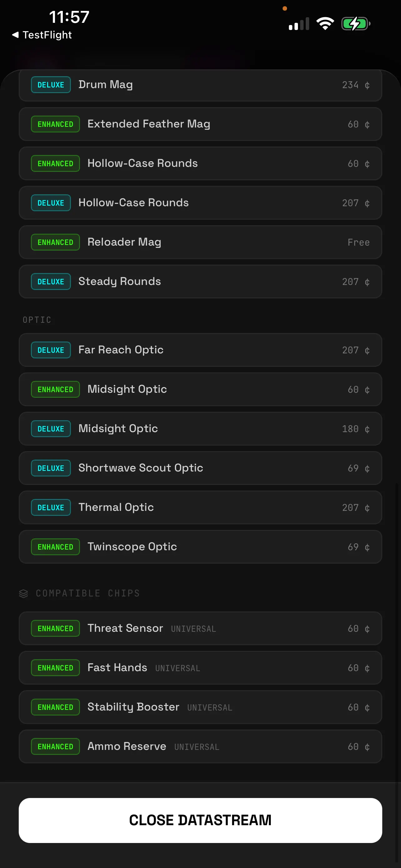
Task: Select Deluxe Hollow-Case Rounds for 207
Action: 200,203
